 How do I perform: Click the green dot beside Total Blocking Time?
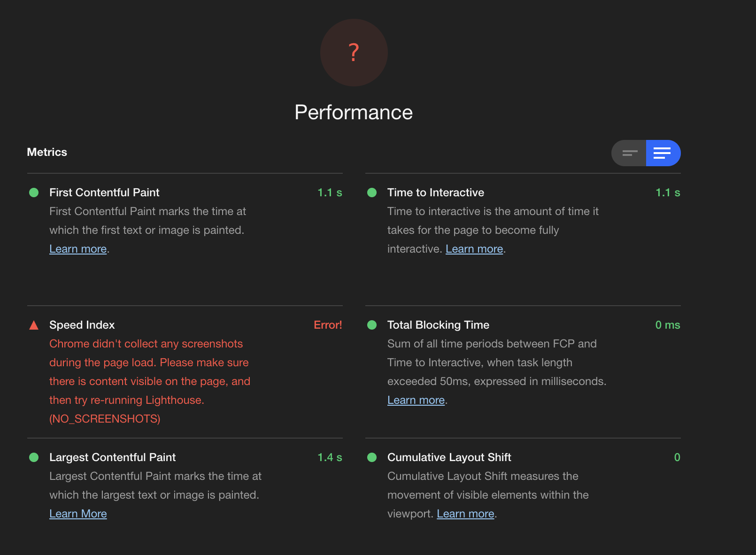pos(371,325)
